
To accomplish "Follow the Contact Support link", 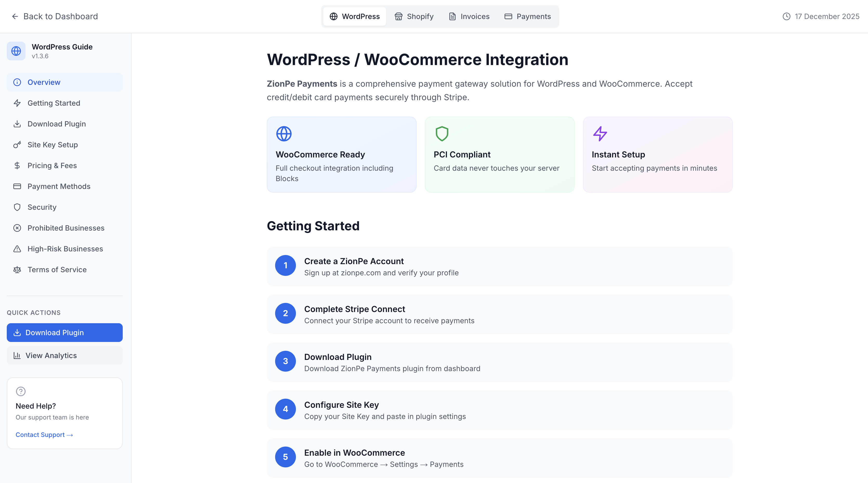I will pos(44,435).
